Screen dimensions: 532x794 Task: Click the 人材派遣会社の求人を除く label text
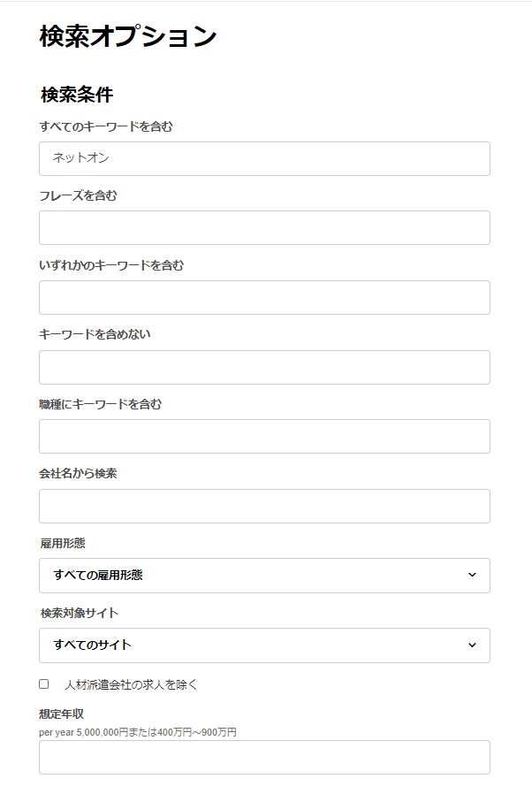(131, 684)
